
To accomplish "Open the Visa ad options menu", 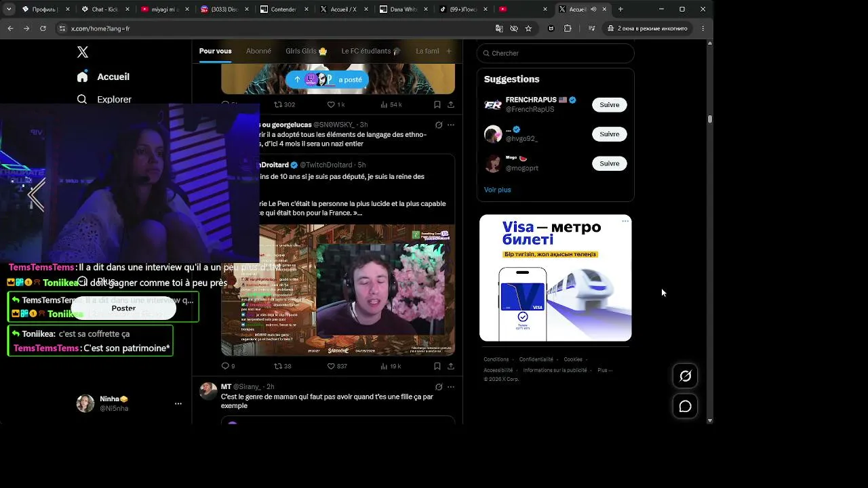I will tap(625, 221).
